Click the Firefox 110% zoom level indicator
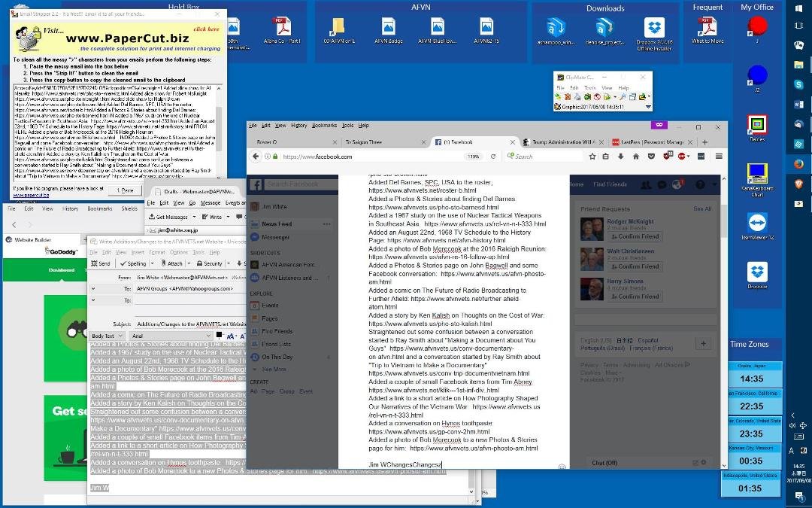Viewport: 812px width, 508px height. (x=474, y=156)
